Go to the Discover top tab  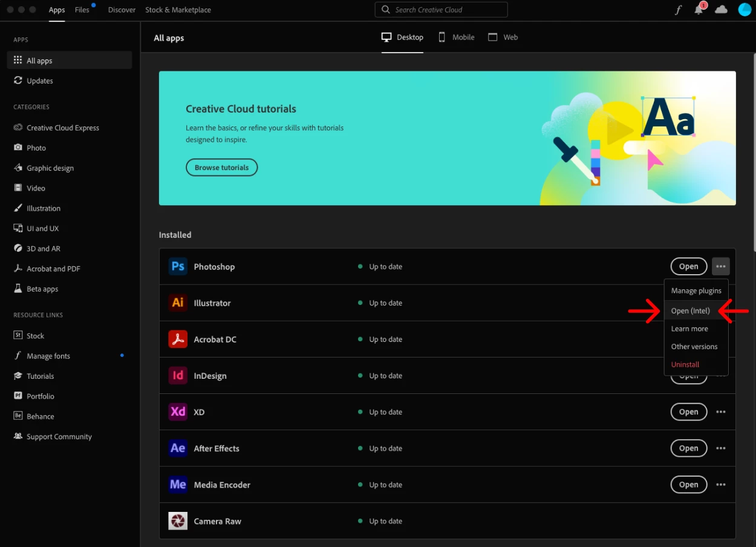[x=122, y=10]
